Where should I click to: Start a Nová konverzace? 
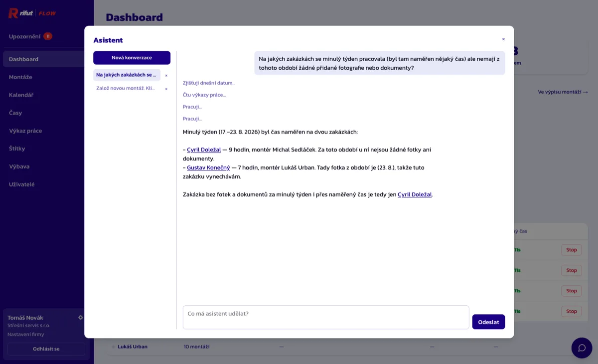132,58
